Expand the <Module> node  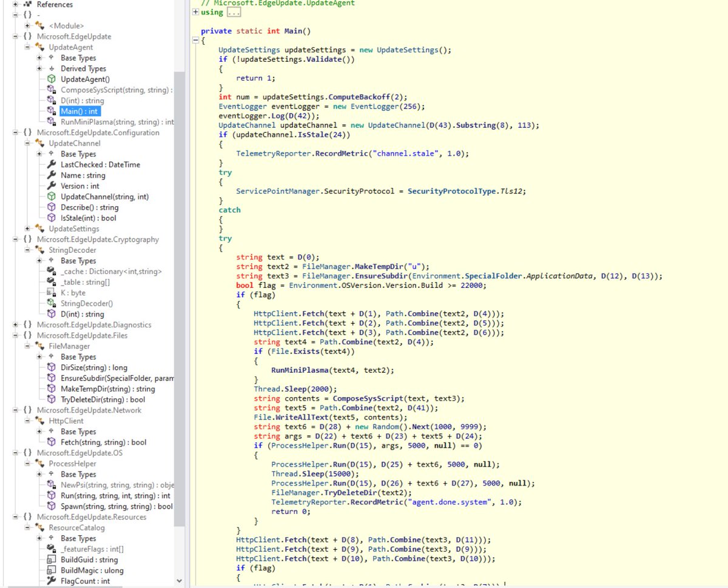[x=27, y=25]
